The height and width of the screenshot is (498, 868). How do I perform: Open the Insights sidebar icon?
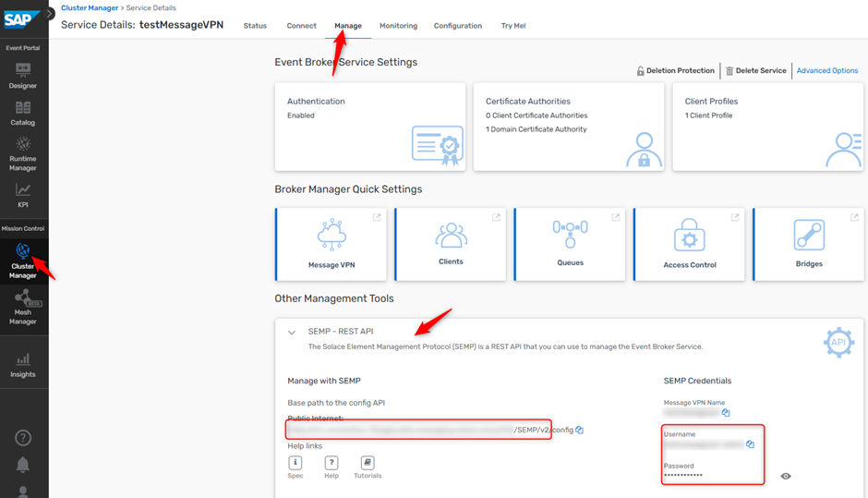coord(23,364)
